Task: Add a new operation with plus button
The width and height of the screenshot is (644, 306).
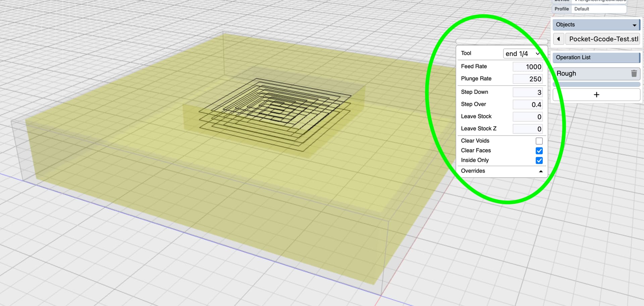Action: [x=596, y=95]
